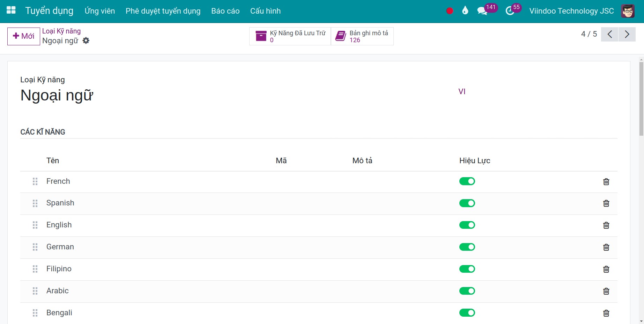
Task: Open the chat messages icon with 141 badge
Action: click(482, 11)
